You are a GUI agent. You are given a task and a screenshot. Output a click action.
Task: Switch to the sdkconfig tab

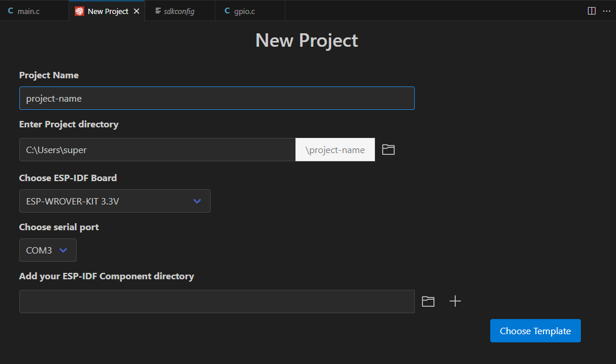point(180,11)
